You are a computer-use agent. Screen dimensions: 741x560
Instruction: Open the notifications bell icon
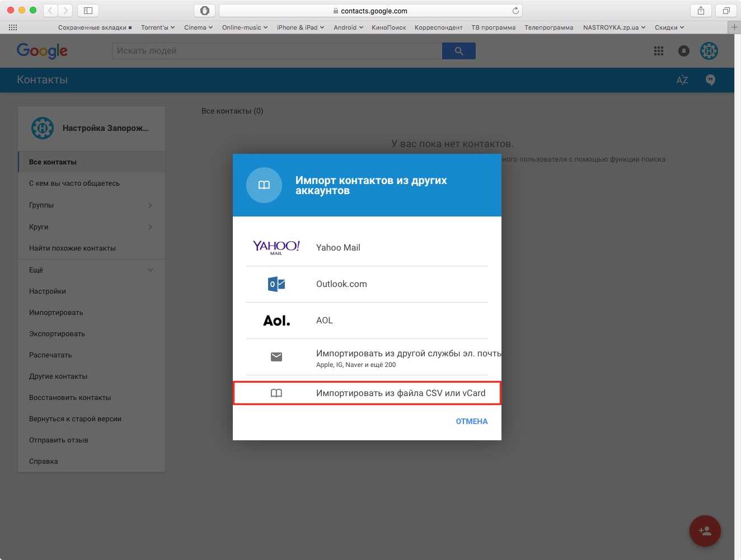coord(684,51)
